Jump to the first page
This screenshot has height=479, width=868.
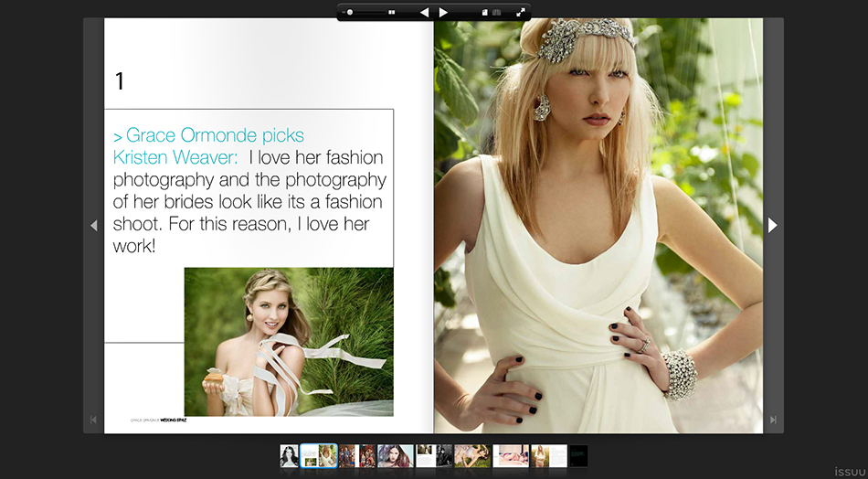(x=93, y=420)
